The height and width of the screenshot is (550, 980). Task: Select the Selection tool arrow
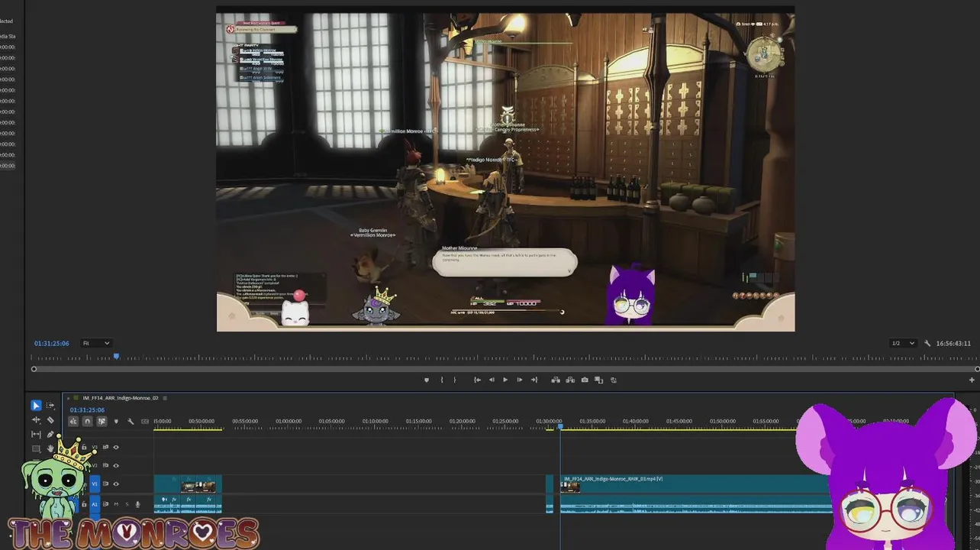pos(36,406)
